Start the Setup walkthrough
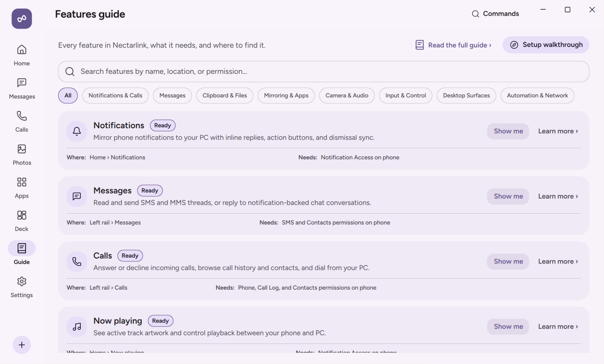 (x=546, y=45)
